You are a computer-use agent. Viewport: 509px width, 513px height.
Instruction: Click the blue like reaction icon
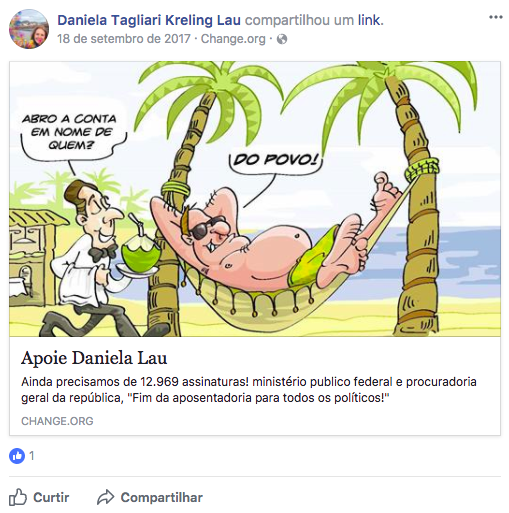pyautogui.click(x=17, y=456)
